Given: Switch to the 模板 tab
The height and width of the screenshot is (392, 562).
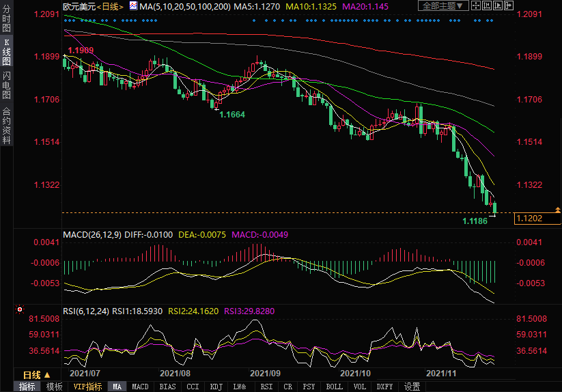Looking at the screenshot, I should (x=54, y=387).
